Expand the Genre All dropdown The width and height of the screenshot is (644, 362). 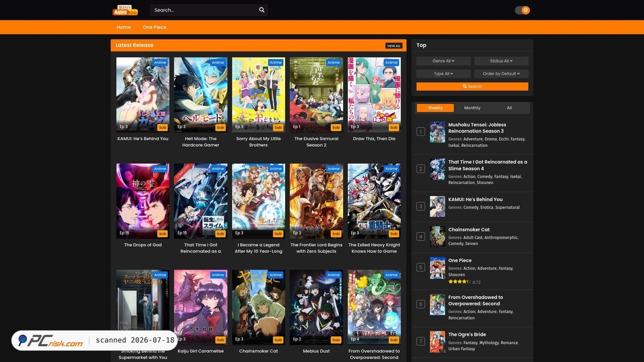pos(444,61)
